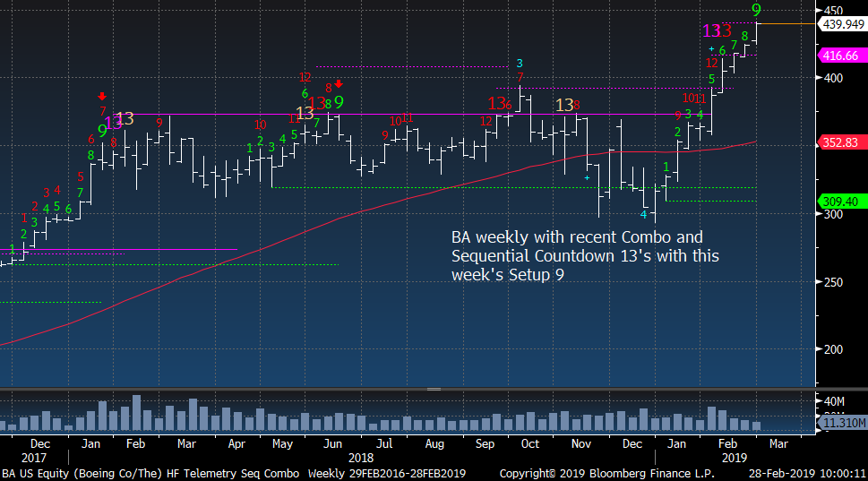Image resolution: width=868 pixels, height=481 pixels.
Task: Click the 250 tick on the price axis
Action: coord(833,282)
